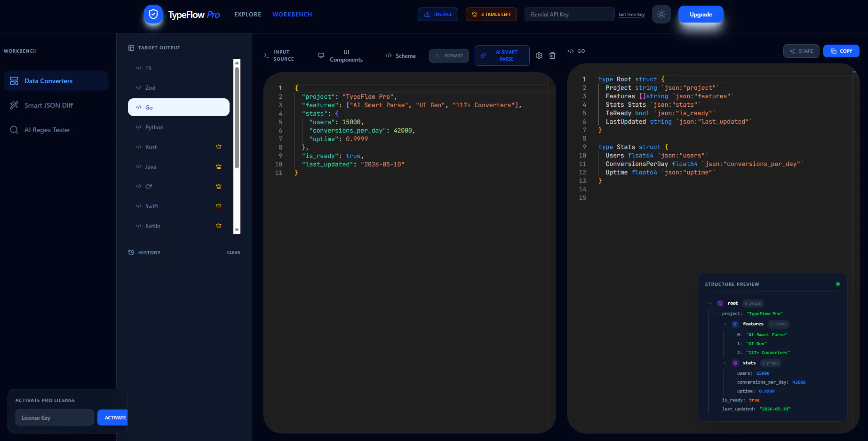Click the Pro crown icon beside Kotlin
The height and width of the screenshot is (441, 868).
coord(219,226)
